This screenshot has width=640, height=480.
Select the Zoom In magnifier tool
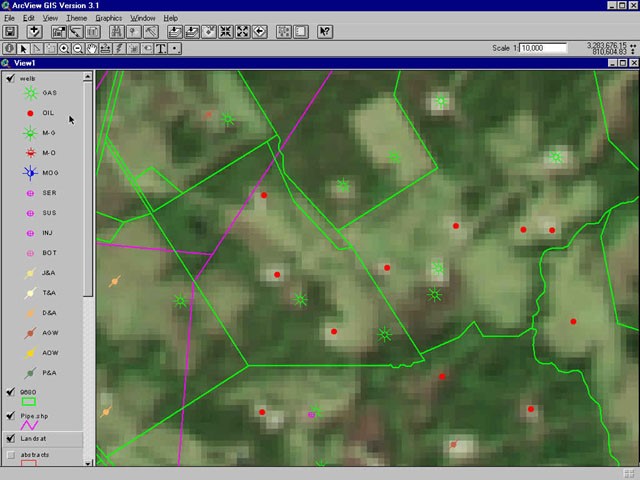(x=65, y=48)
